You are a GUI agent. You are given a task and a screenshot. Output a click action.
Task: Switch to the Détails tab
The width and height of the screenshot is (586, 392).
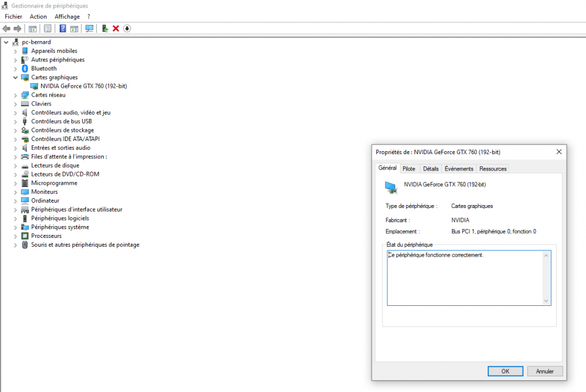coord(431,169)
